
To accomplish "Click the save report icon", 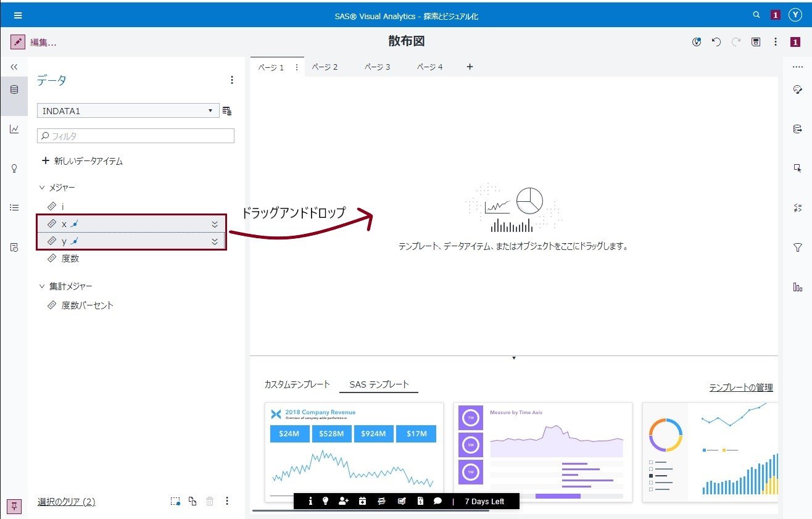I will click(755, 42).
